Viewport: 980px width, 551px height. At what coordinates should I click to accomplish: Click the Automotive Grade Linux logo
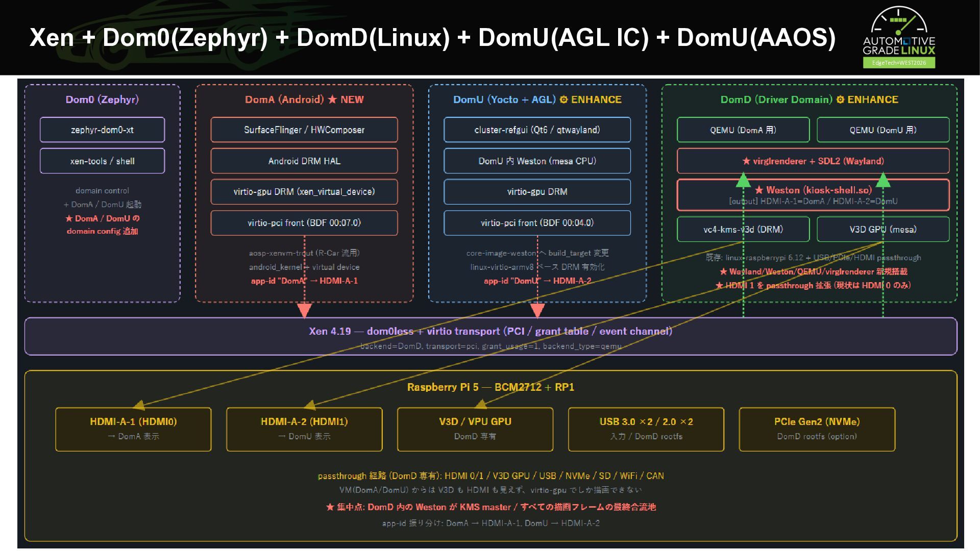899,37
